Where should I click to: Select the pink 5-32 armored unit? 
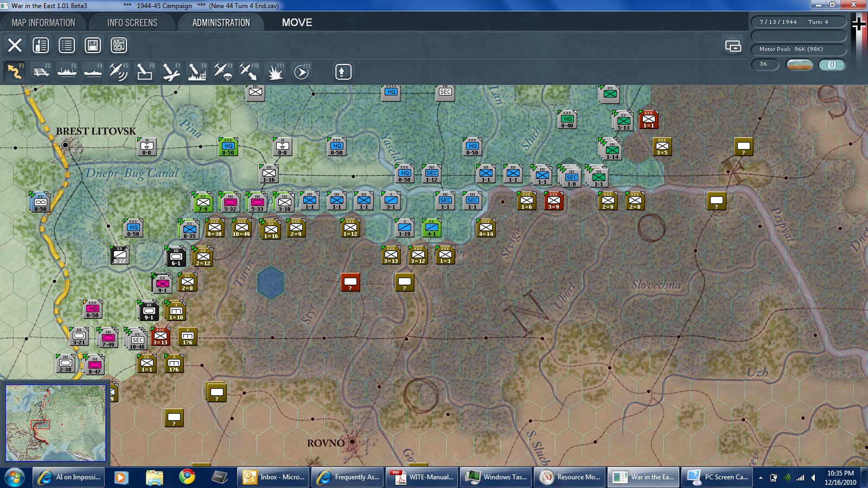click(229, 202)
